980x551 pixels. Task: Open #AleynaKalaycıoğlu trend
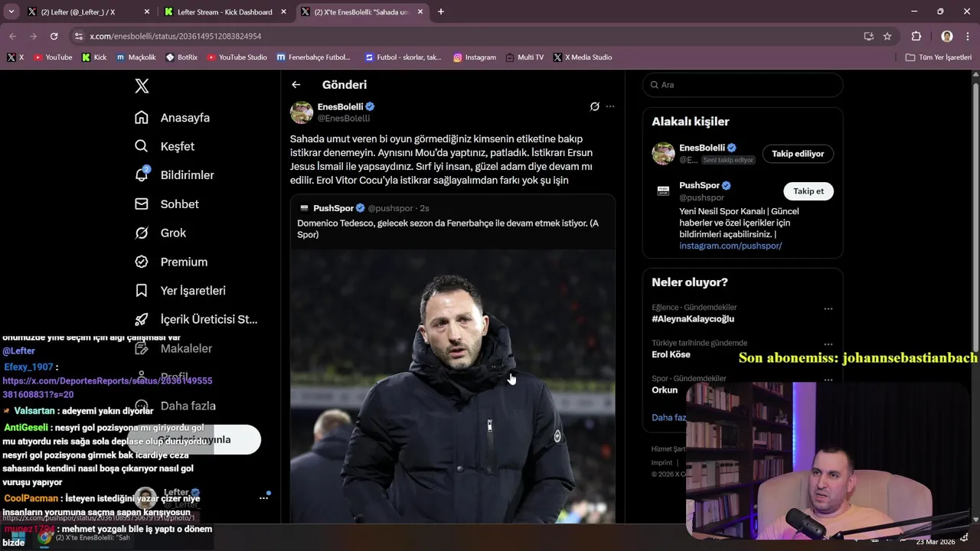pos(693,319)
